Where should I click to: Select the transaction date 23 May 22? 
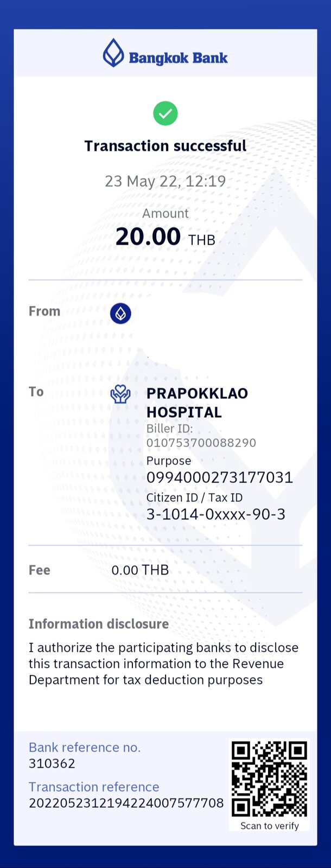(141, 181)
